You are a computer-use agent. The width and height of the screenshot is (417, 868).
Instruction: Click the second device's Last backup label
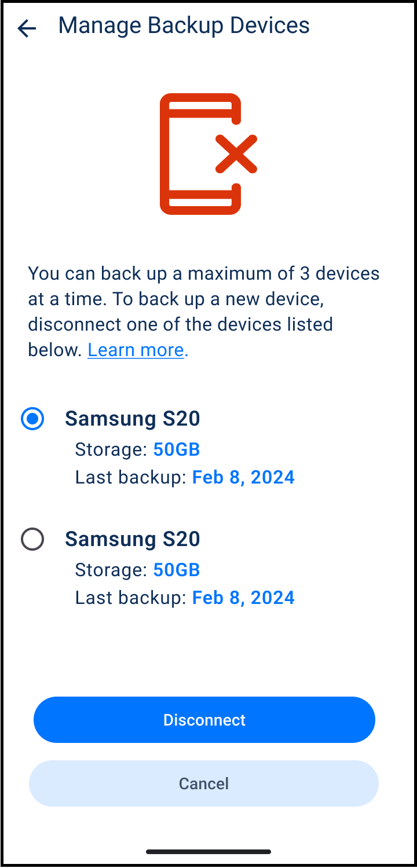[131, 598]
